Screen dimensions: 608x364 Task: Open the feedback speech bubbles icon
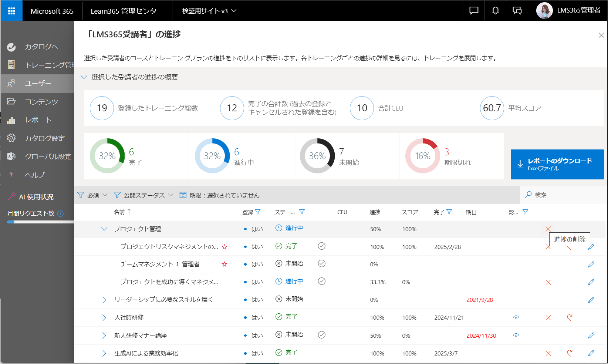(x=517, y=11)
